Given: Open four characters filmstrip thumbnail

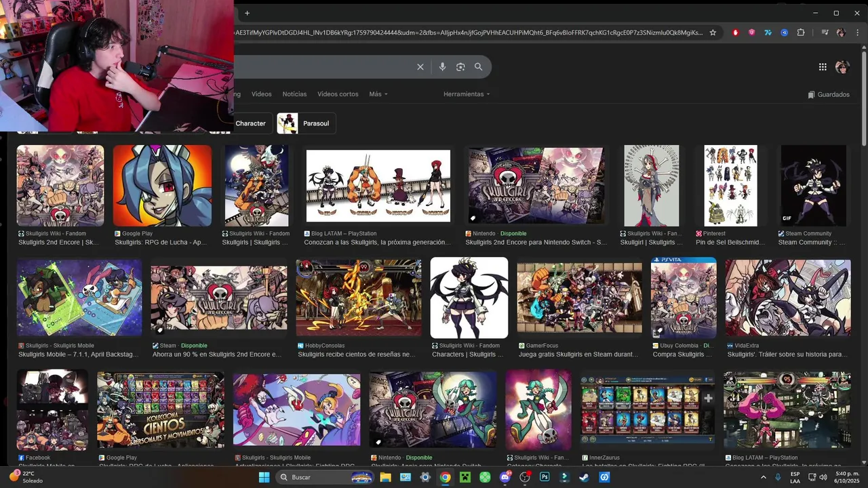Looking at the screenshot, I should coord(378,186).
